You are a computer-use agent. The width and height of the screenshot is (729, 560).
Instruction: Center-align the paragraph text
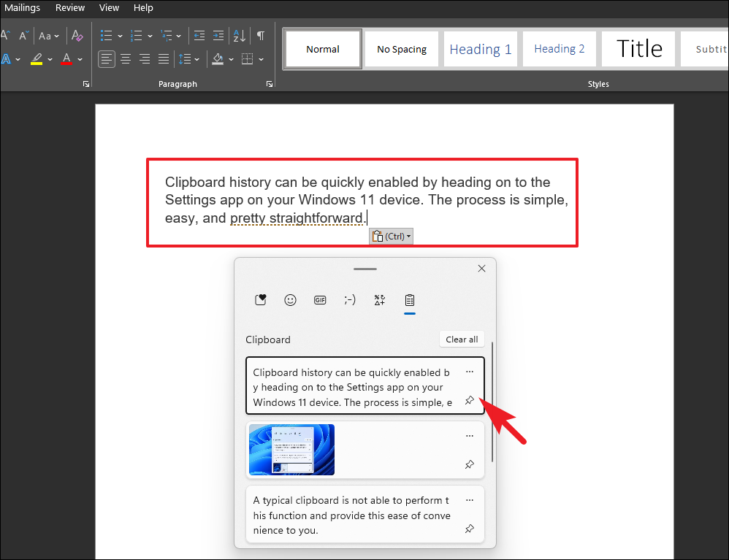126,58
